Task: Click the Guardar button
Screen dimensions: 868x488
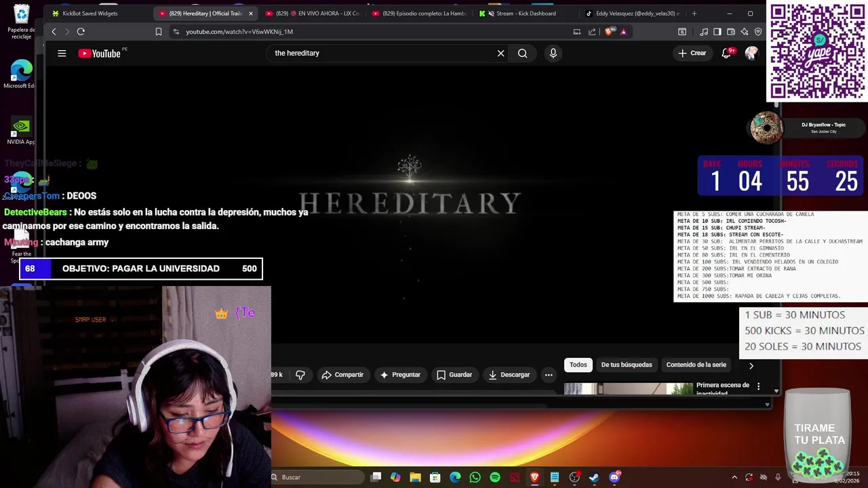Action: [454, 375]
